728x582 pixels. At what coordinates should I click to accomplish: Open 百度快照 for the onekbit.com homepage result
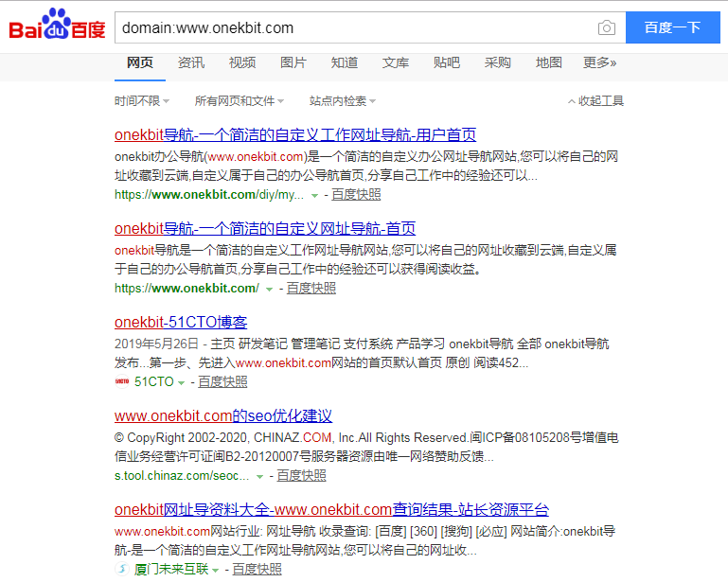tap(311, 289)
